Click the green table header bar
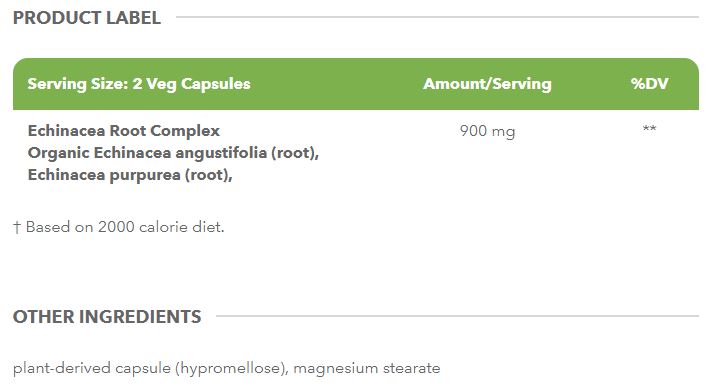 pyautogui.click(x=356, y=84)
